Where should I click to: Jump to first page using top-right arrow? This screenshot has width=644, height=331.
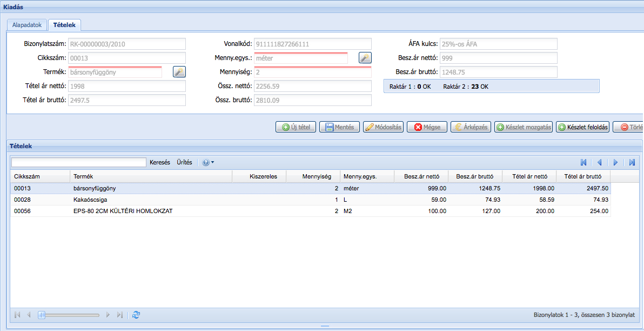(x=583, y=162)
